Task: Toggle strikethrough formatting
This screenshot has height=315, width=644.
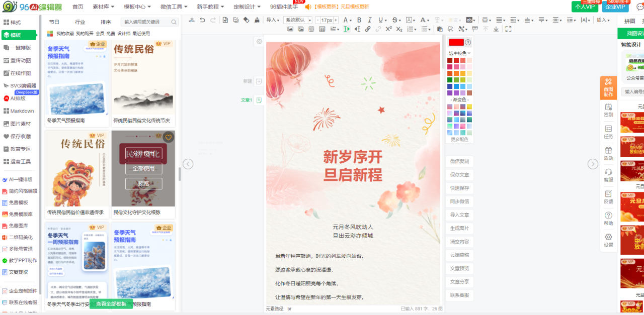Action: [394, 20]
